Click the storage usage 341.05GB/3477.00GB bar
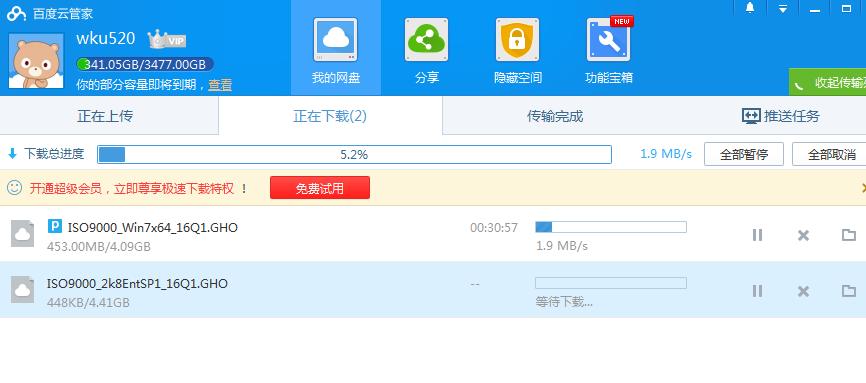This screenshot has height=383, width=866. (145, 65)
